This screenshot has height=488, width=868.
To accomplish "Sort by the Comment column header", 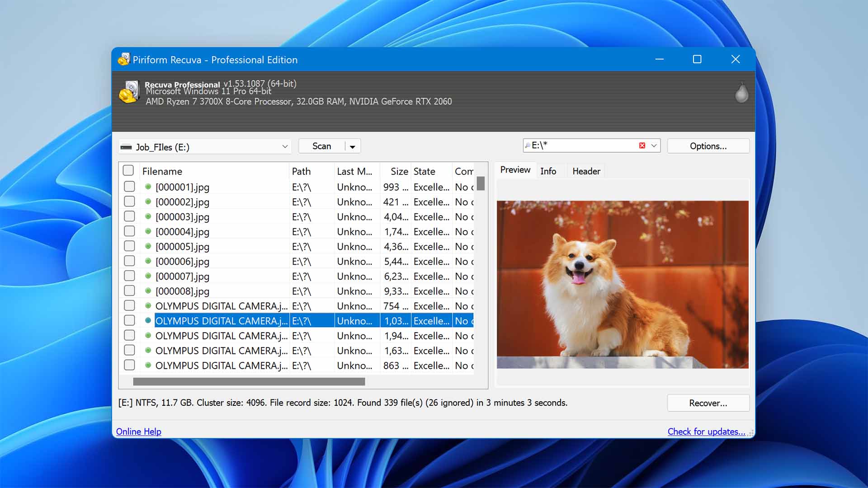I will 464,171.
